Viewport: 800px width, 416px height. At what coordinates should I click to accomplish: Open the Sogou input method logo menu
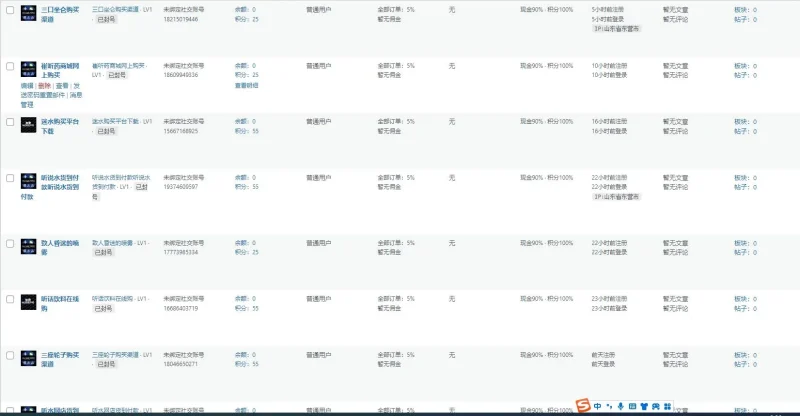point(583,406)
